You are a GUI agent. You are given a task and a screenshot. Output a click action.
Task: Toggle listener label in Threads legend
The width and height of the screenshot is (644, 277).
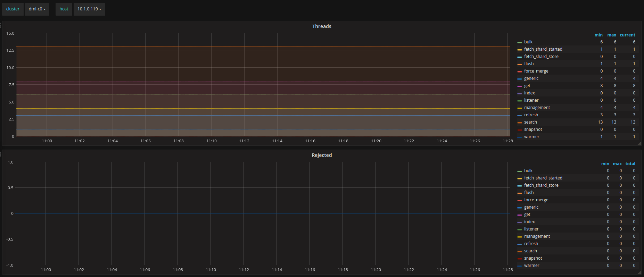pyautogui.click(x=531, y=100)
